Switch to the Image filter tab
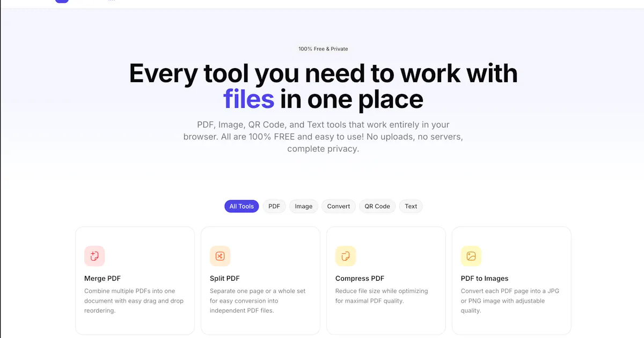This screenshot has width=644, height=338. [x=304, y=206]
